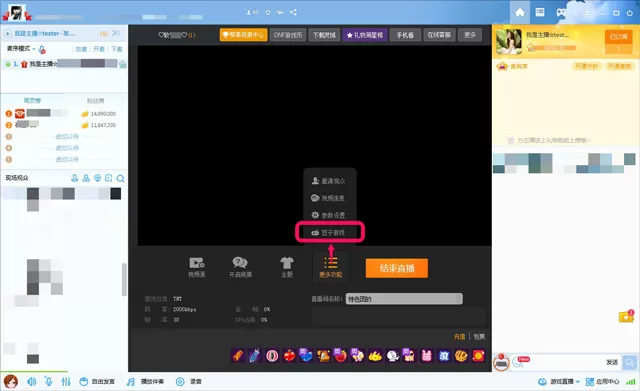The width and height of the screenshot is (640, 391).
Task: Toggle the bottom bar microphone icon
Action: (x=49, y=382)
